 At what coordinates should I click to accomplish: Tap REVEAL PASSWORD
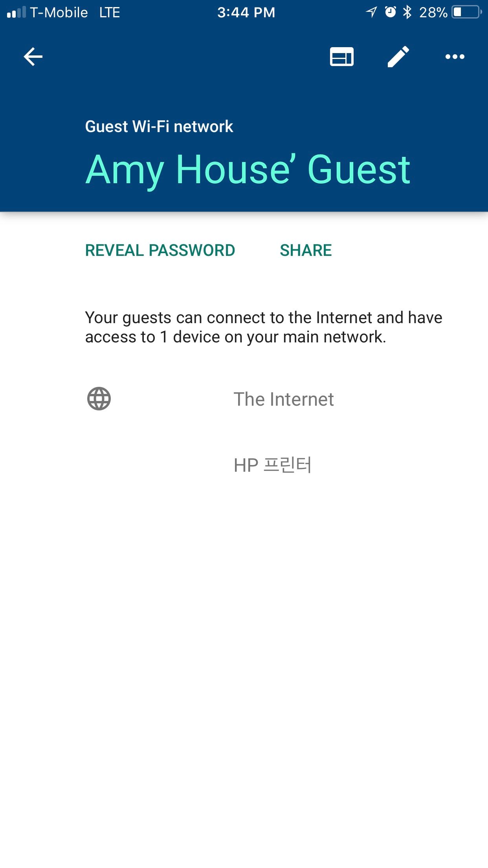pos(160,250)
